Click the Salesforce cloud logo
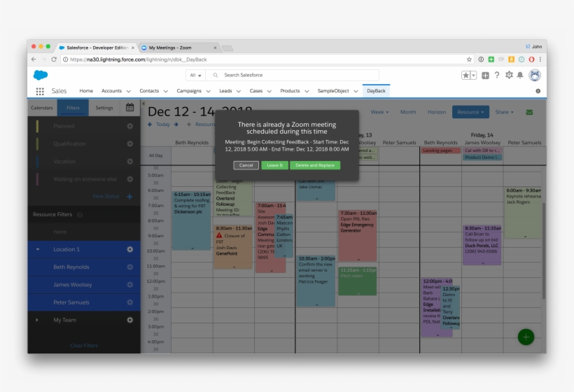Viewport: 574px width, 392px height. [x=41, y=75]
